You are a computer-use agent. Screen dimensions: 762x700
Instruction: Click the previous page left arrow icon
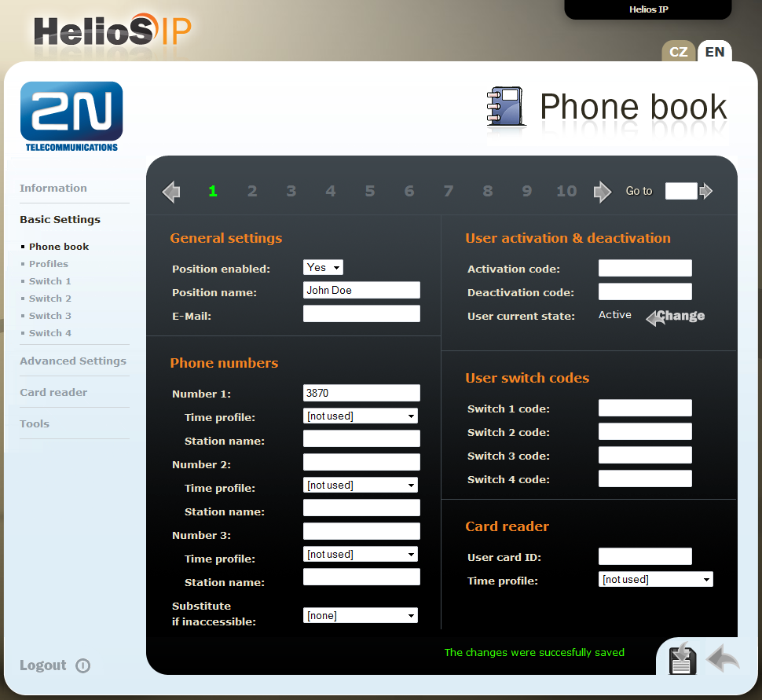click(171, 192)
